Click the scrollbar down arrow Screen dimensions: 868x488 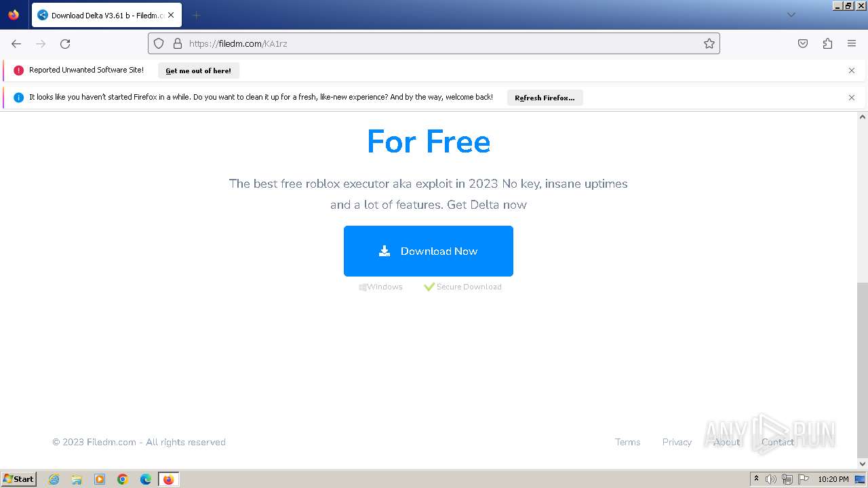tap(862, 464)
